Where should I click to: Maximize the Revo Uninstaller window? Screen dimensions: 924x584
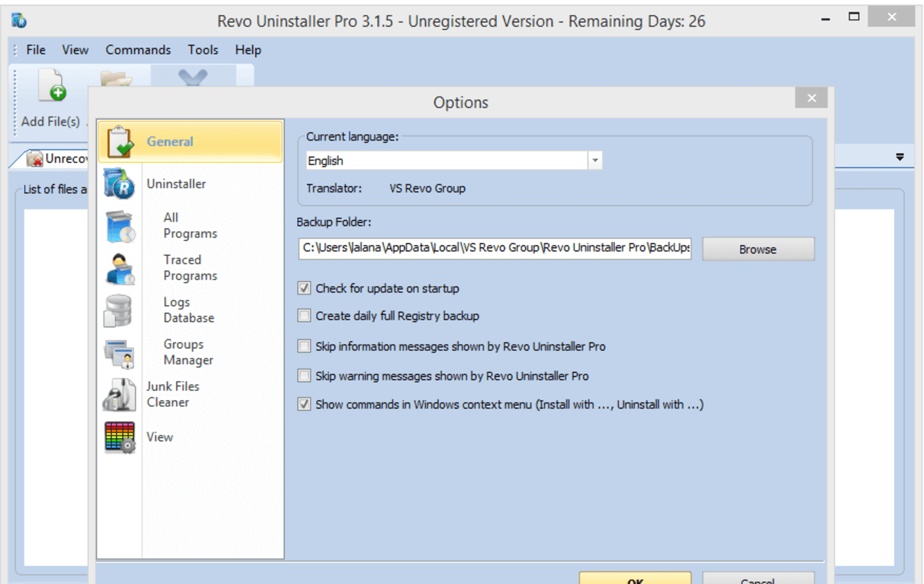click(x=854, y=17)
